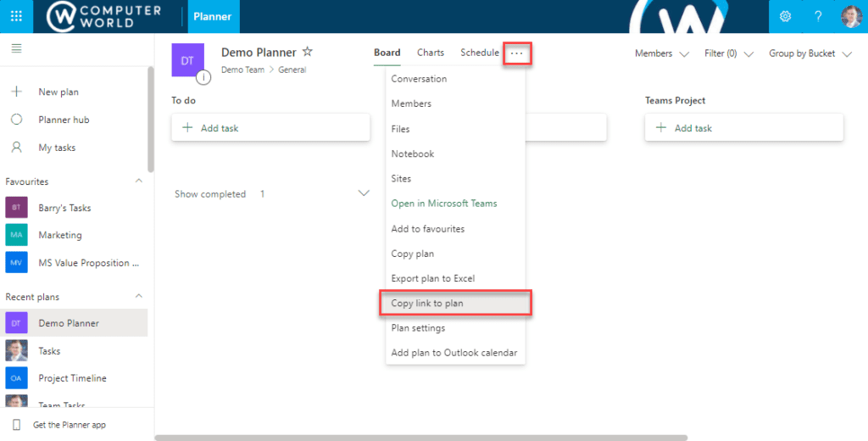Open plan info circle icon
Screen dimensions: 868x441
point(203,77)
